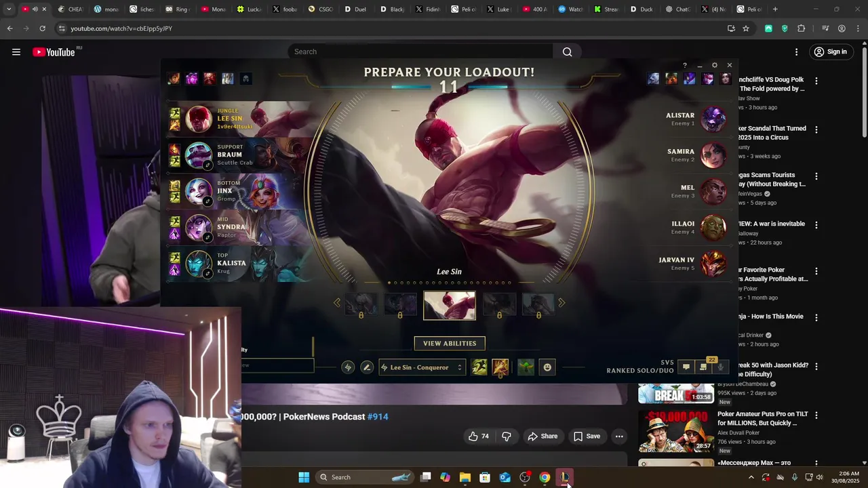868x488 pixels.
Task: Open options for Poker Scandal suggested video
Action: coord(816,129)
